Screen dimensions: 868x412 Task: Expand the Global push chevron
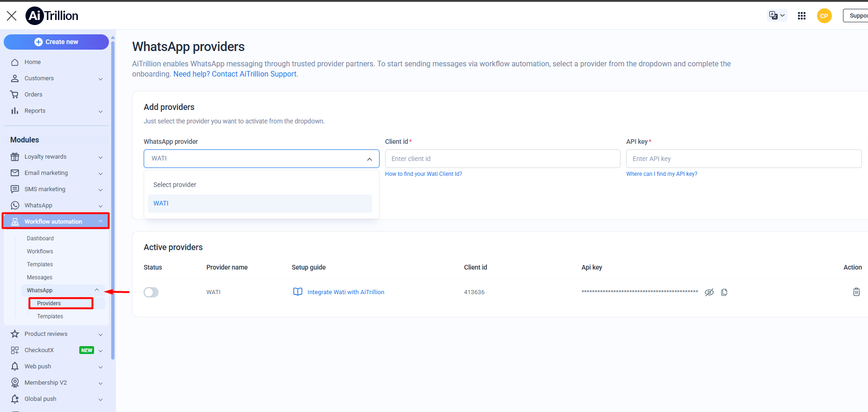[x=101, y=399]
